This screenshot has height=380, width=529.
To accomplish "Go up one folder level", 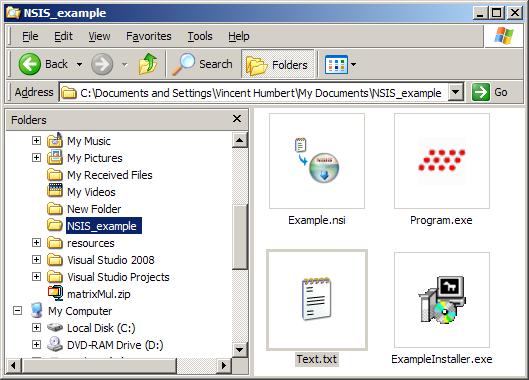I will point(148,64).
